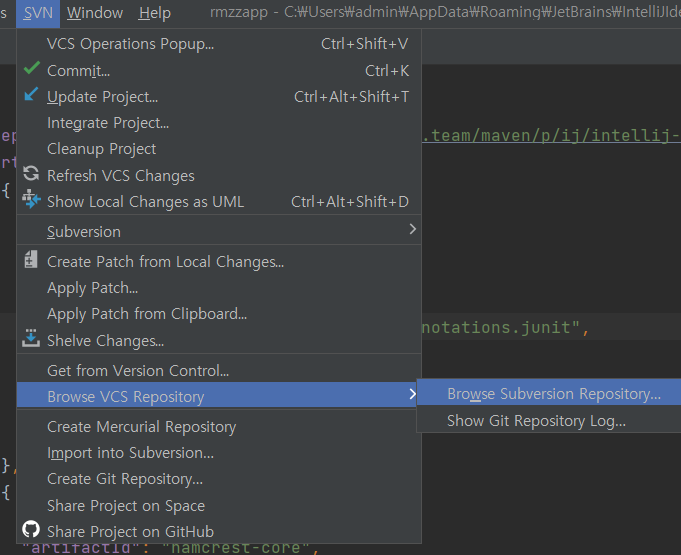The height and width of the screenshot is (555, 681).
Task: Click the Create Patch document icon
Action: 31,259
